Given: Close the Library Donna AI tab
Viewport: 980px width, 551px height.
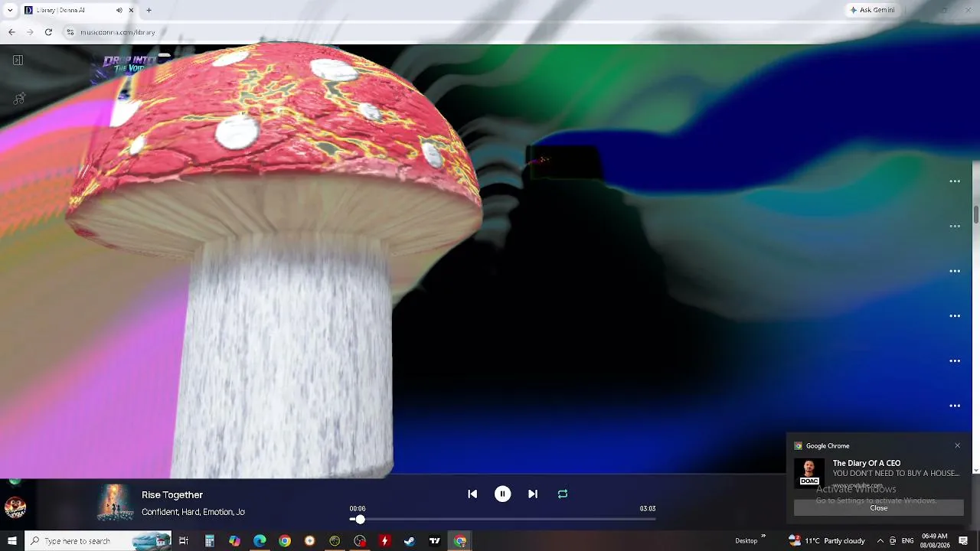Looking at the screenshot, I should pyautogui.click(x=132, y=10).
